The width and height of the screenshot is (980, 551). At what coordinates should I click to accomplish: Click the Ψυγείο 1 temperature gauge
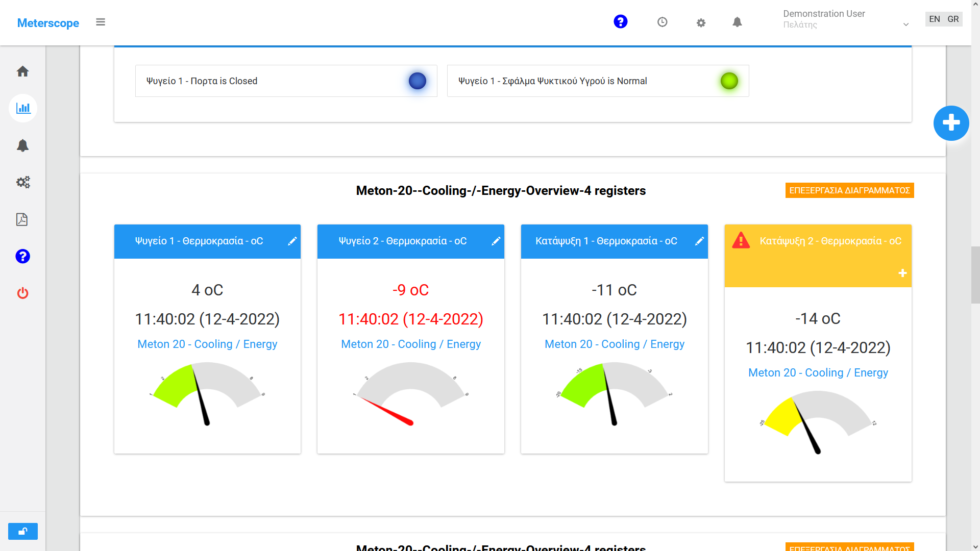[207, 393]
